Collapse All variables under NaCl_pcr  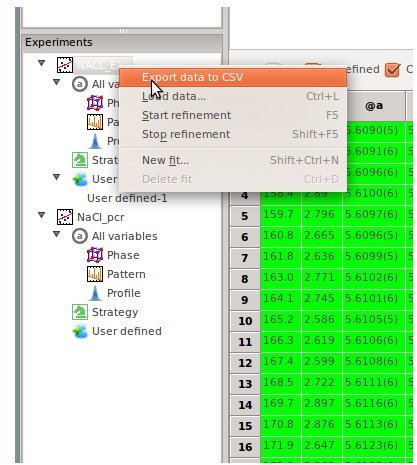coord(57,234)
